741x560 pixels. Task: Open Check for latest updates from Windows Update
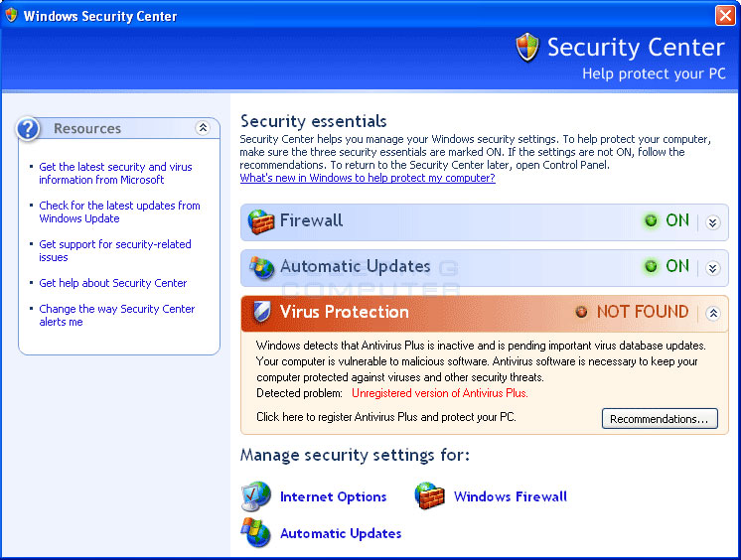[119, 212]
